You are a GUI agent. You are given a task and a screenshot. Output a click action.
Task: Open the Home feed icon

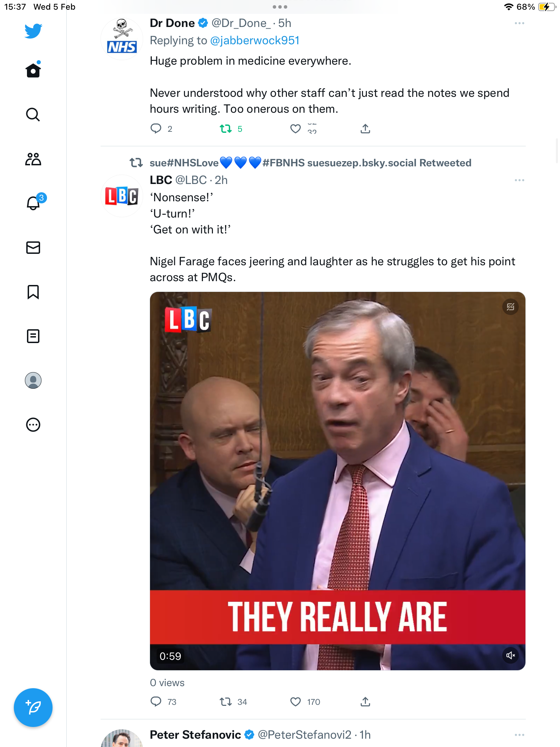[33, 70]
